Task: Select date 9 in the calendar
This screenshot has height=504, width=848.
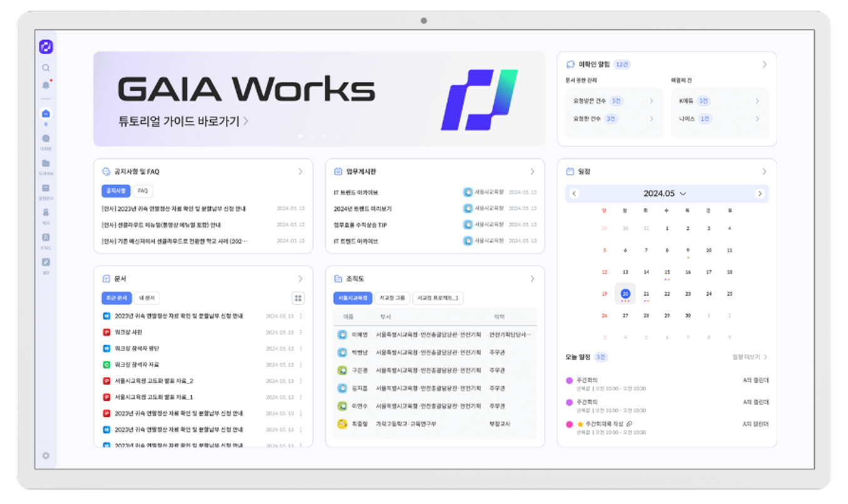Action: click(688, 250)
